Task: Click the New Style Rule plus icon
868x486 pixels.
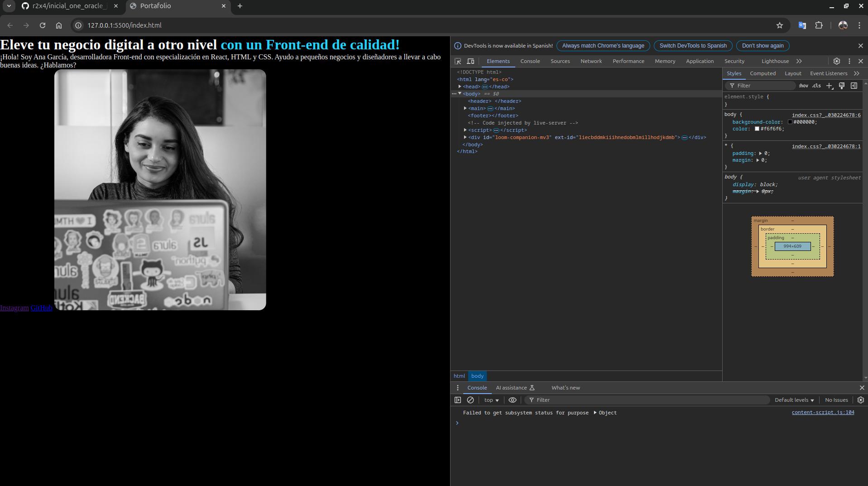Action: [830, 86]
